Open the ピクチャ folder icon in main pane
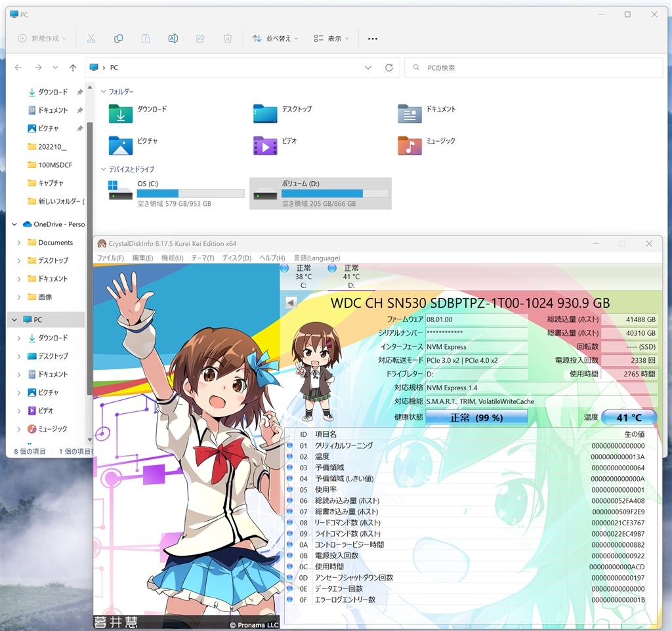The height and width of the screenshot is (631, 672). (x=121, y=145)
